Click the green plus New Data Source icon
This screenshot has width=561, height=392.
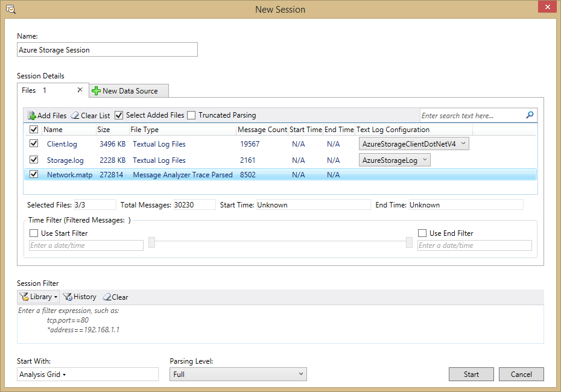click(x=96, y=91)
